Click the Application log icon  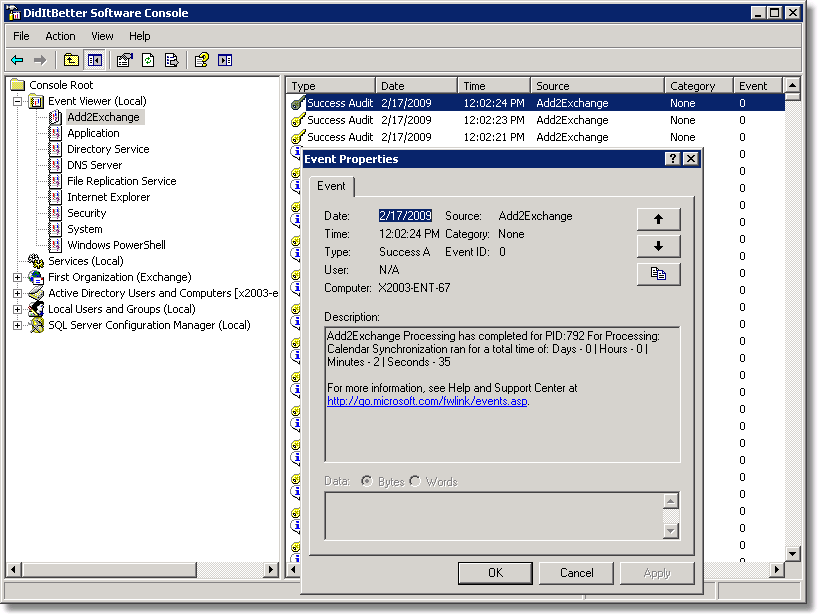(55, 133)
